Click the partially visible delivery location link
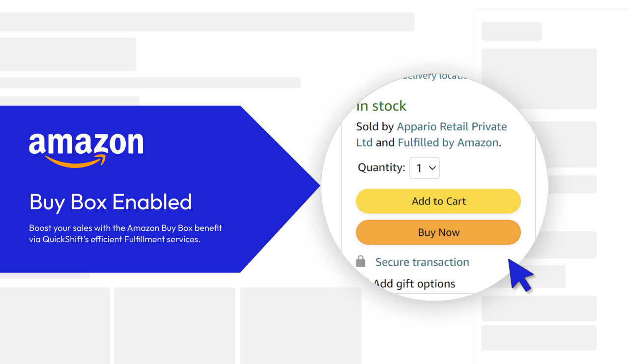 [432, 76]
